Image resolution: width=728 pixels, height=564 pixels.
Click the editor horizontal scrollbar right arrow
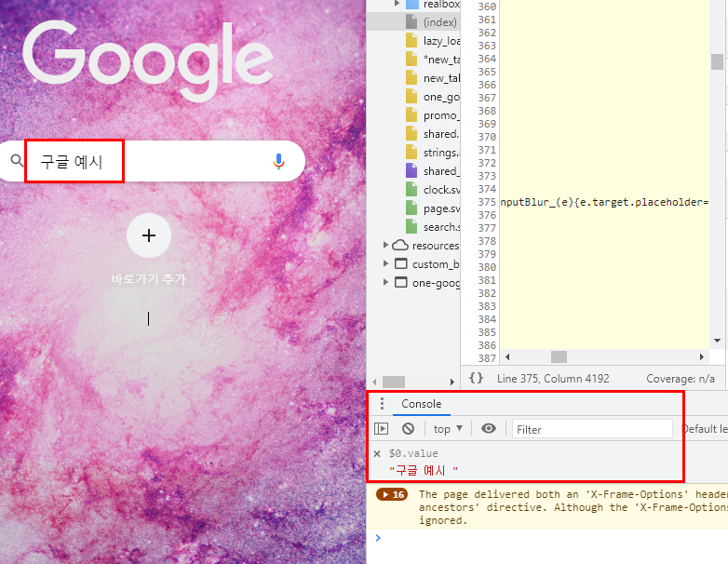(x=702, y=356)
